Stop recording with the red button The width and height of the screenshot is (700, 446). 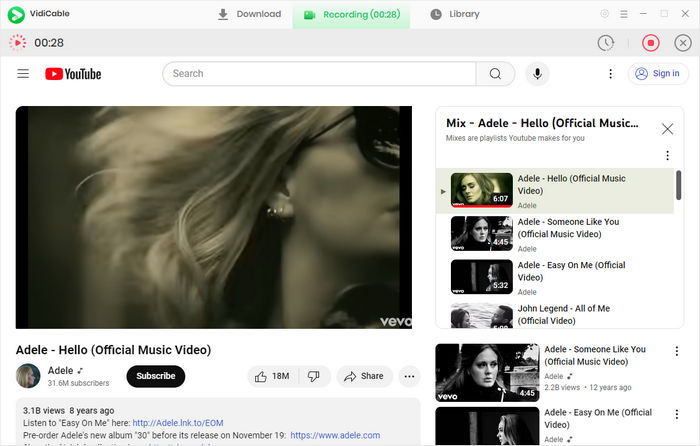[650, 43]
